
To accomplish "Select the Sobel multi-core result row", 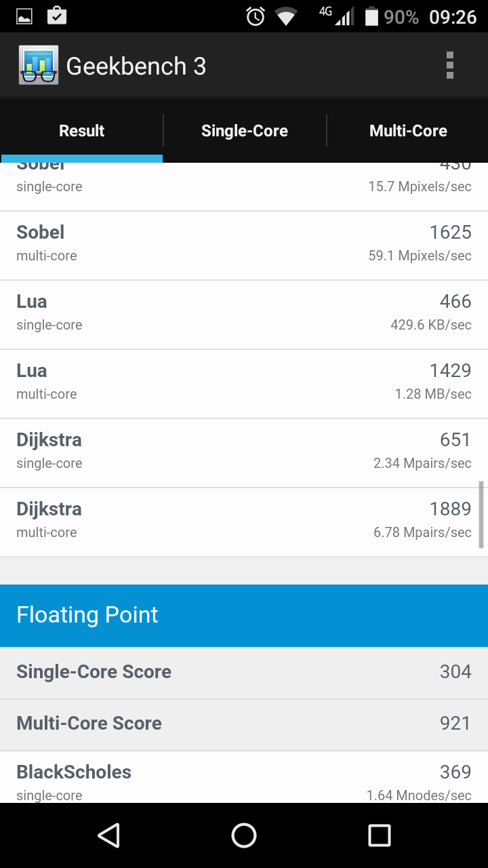I will tap(244, 245).
